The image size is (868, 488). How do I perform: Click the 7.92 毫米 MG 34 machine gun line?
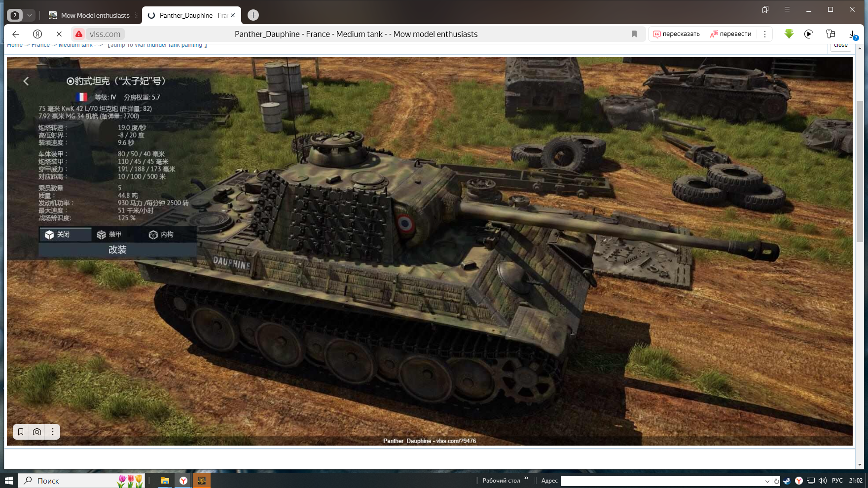point(89,116)
